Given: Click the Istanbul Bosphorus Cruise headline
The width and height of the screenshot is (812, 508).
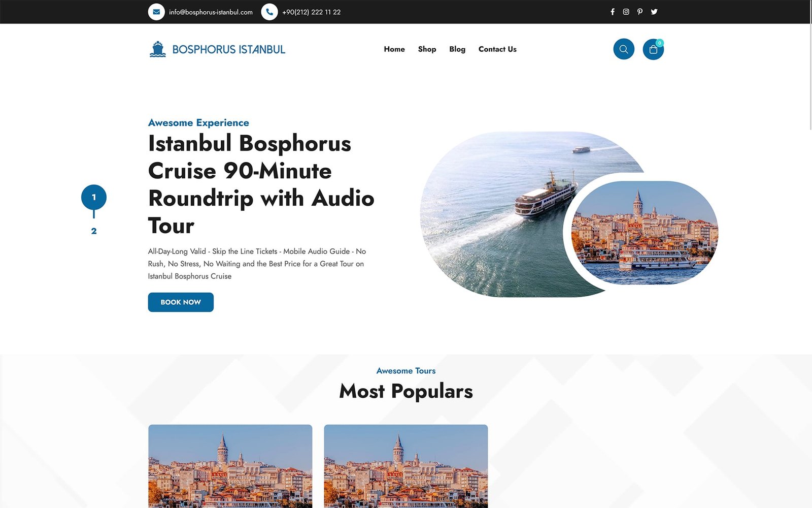Looking at the screenshot, I should tap(261, 184).
